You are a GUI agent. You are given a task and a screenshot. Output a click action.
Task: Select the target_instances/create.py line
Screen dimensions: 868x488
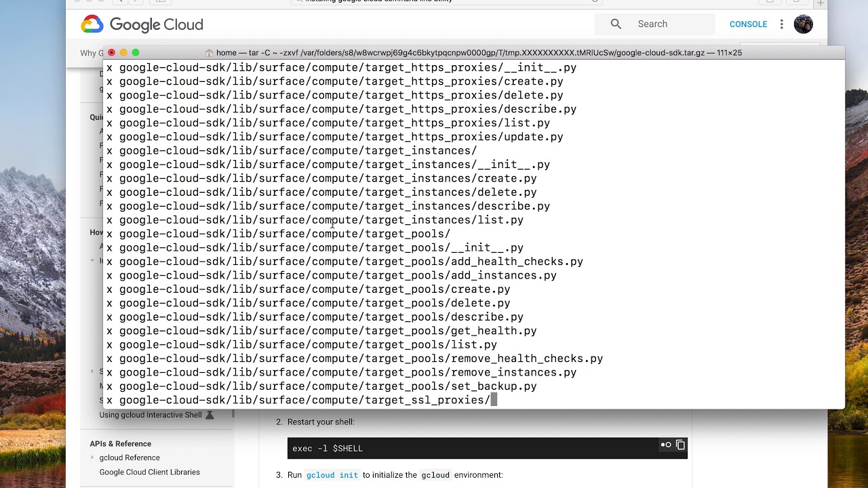tap(321, 178)
